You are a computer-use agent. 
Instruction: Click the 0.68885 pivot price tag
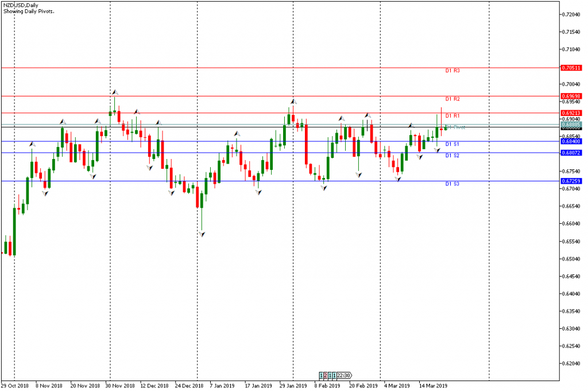click(571, 124)
